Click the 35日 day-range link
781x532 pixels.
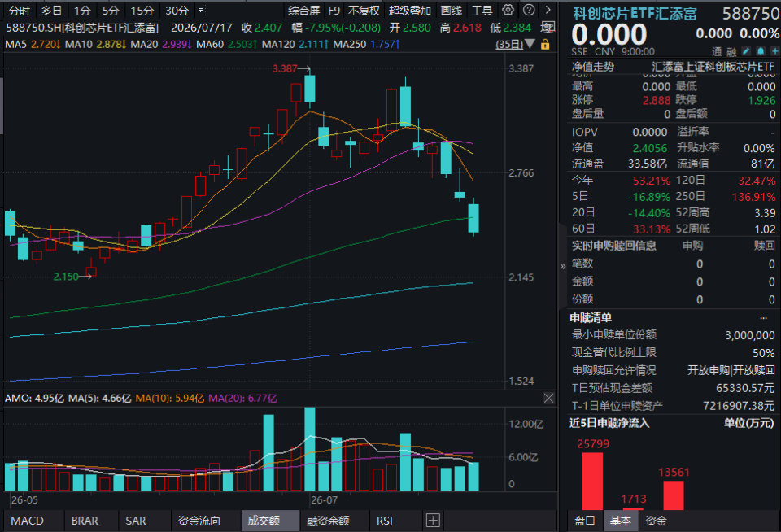point(509,44)
